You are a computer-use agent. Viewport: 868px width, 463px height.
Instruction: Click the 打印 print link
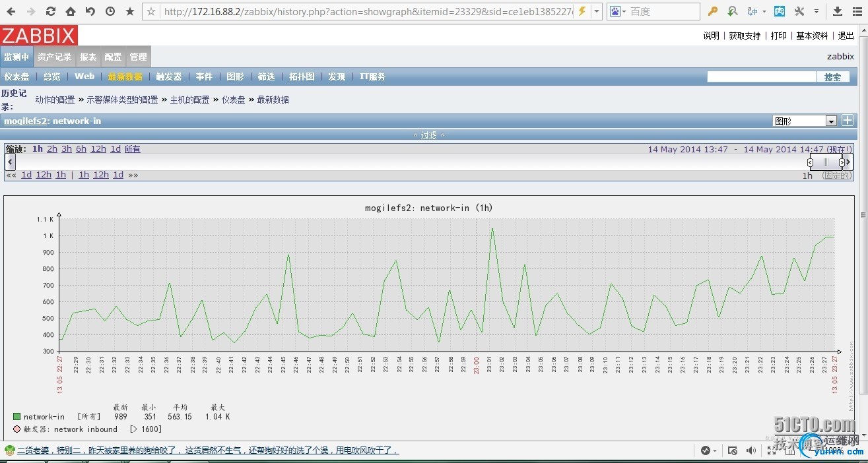779,36
